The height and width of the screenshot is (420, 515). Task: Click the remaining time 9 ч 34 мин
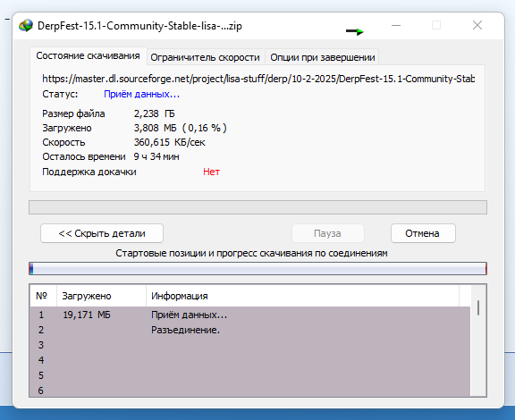(156, 156)
